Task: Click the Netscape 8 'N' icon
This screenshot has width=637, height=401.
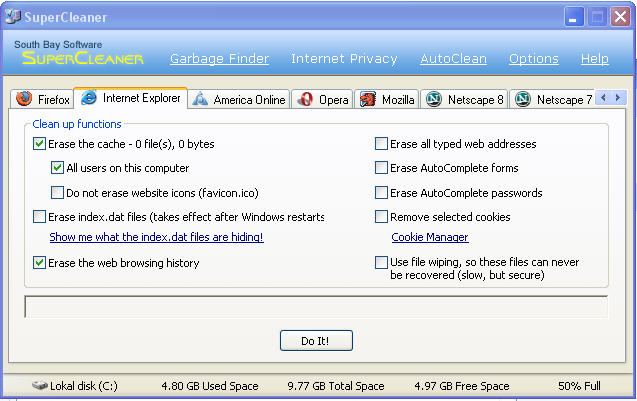Action: coord(433,99)
